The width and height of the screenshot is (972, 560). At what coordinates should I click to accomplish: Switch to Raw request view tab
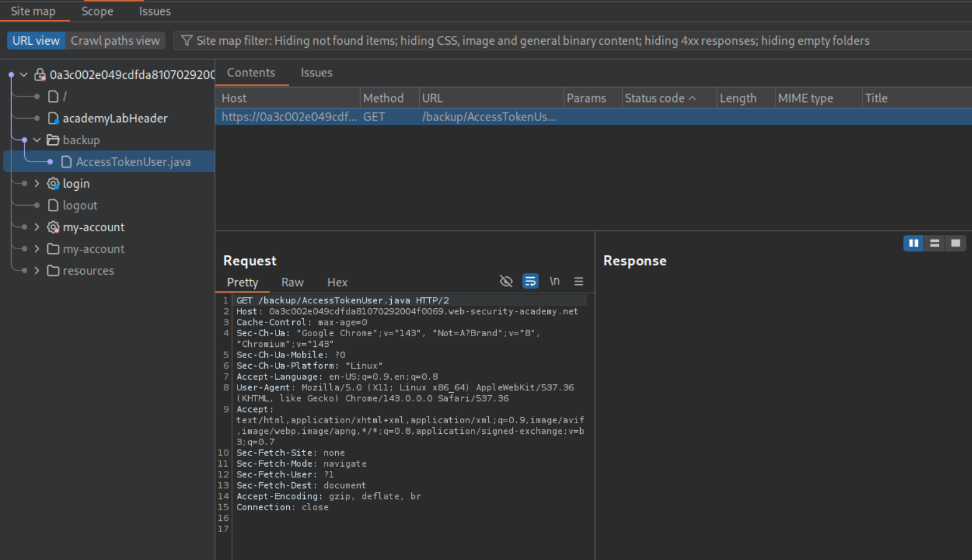tap(292, 282)
